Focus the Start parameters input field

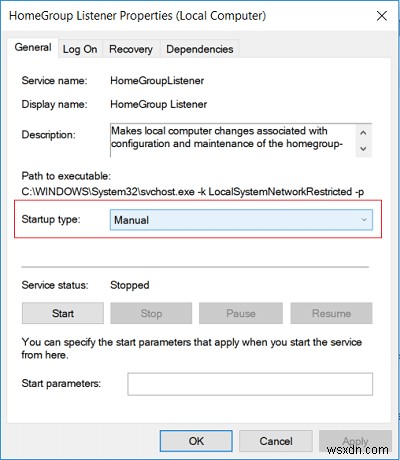(x=250, y=384)
